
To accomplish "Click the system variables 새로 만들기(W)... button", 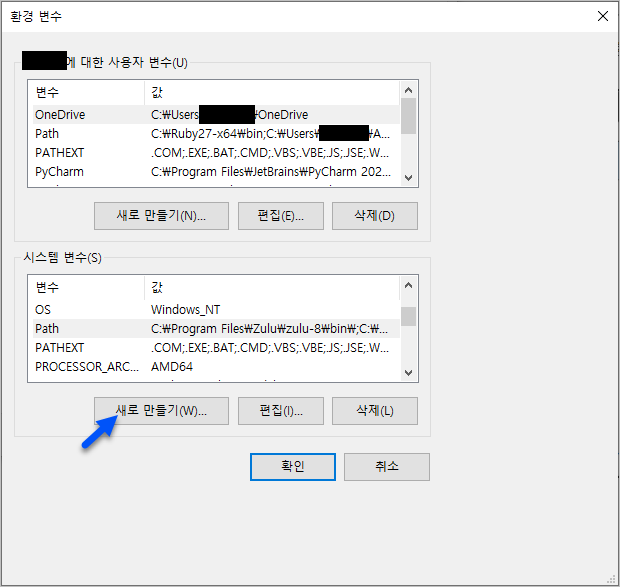I will [161, 411].
